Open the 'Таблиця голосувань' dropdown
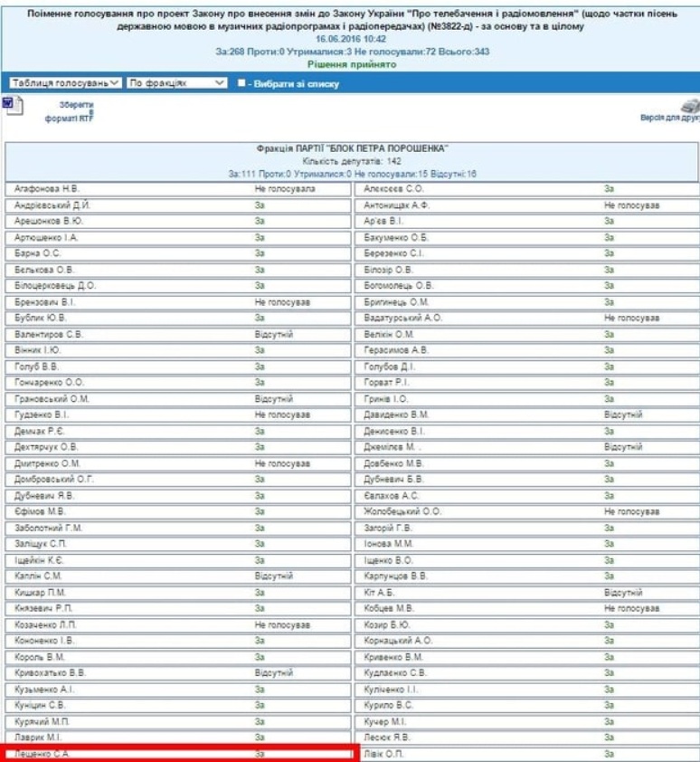 (63, 83)
